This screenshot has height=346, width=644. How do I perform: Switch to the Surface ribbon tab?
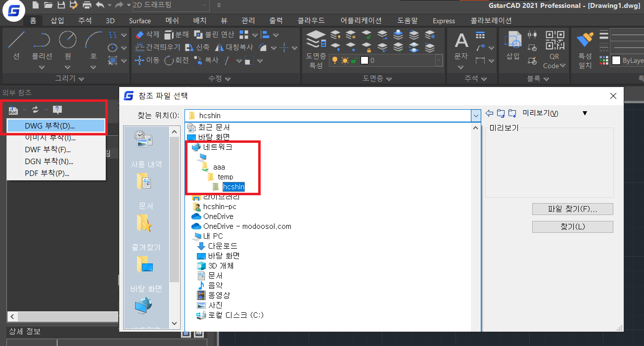coord(140,21)
